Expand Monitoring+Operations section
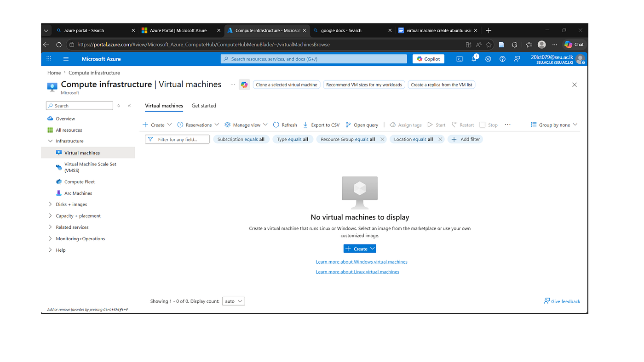The height and width of the screenshot is (362, 644). pos(80,239)
